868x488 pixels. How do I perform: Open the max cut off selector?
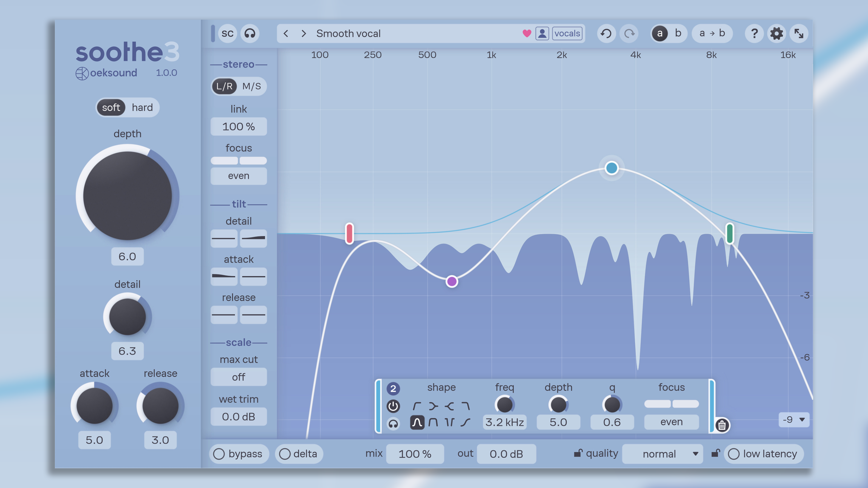point(239,377)
